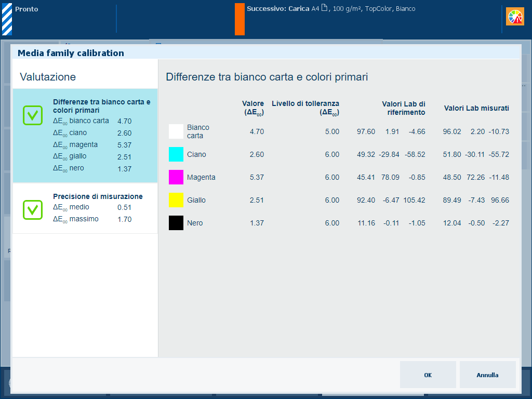Click ΔE00 bianco carta entry in left panel

(x=92, y=121)
